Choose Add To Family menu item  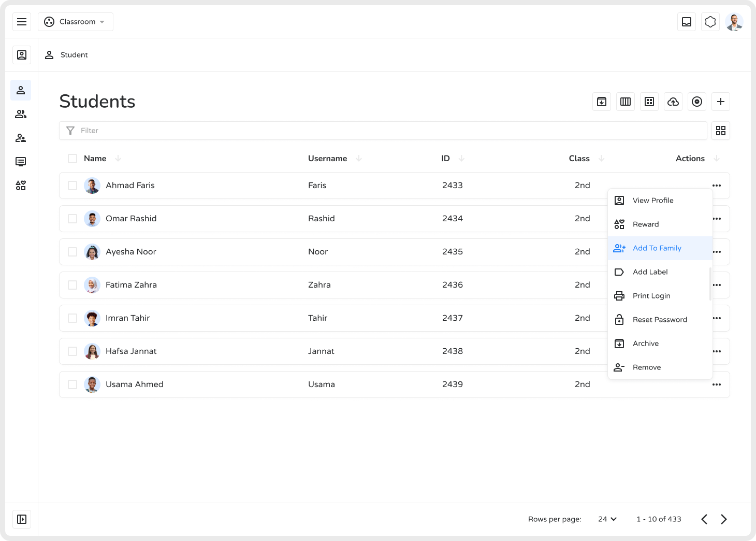coord(657,248)
